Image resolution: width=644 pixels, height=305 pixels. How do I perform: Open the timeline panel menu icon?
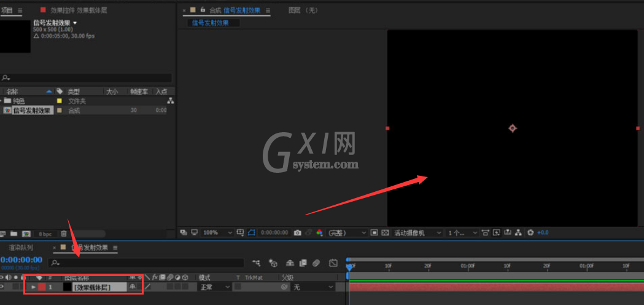[115, 248]
